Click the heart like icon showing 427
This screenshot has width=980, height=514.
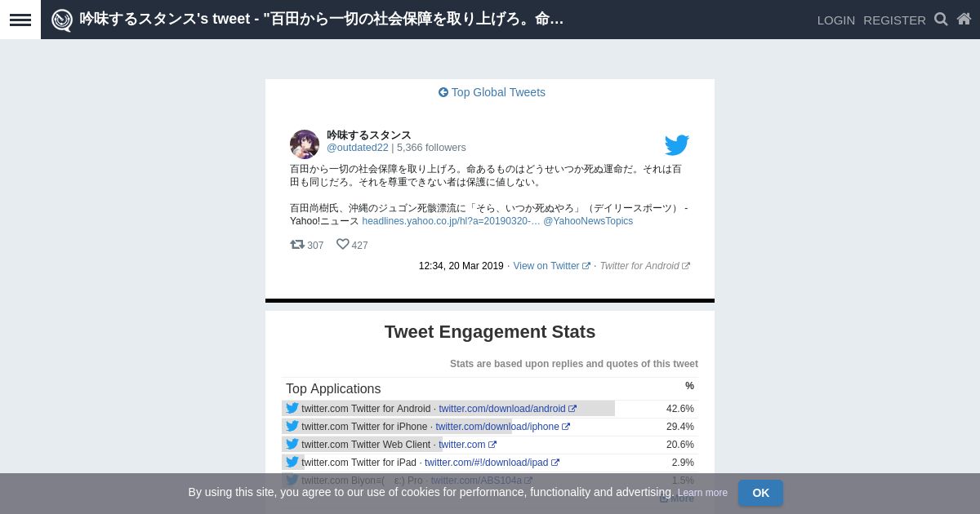click(343, 244)
